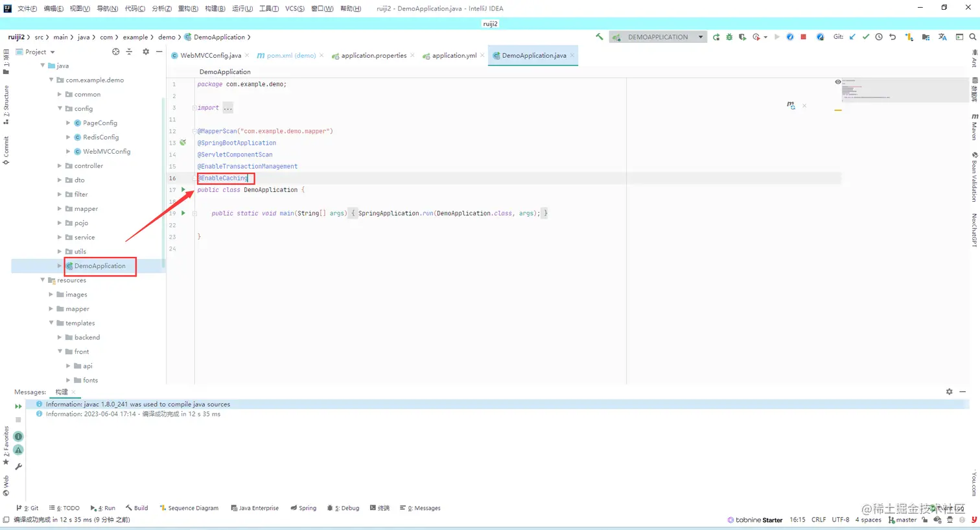Viewport: 980px width, 530px height.
Task: Click the Translate icon in the toolbar
Action: click(x=942, y=37)
